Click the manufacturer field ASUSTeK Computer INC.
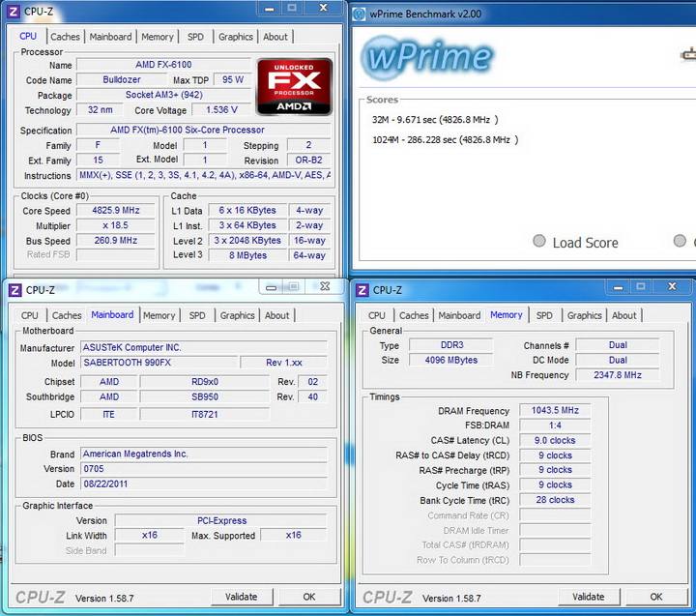 tap(204, 347)
